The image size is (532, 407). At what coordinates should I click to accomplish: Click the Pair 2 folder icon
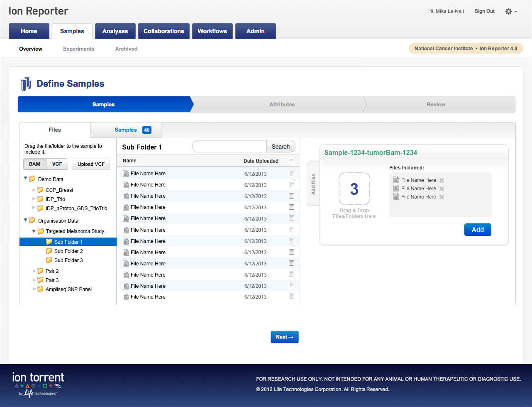pos(40,271)
